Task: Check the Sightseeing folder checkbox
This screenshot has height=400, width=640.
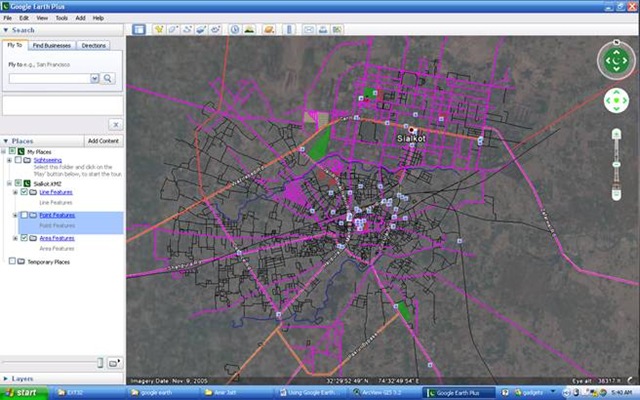Action: 18,160
